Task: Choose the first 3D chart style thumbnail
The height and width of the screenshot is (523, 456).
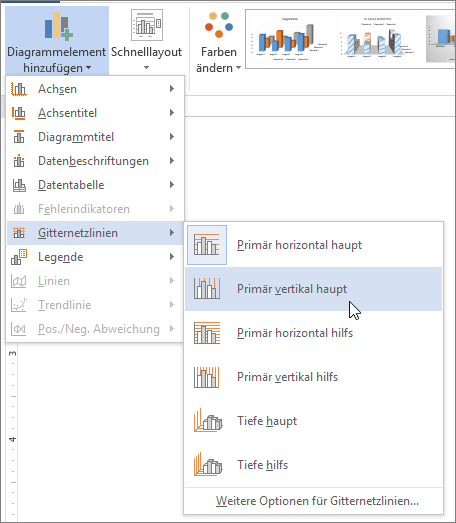Action: click(x=289, y=39)
